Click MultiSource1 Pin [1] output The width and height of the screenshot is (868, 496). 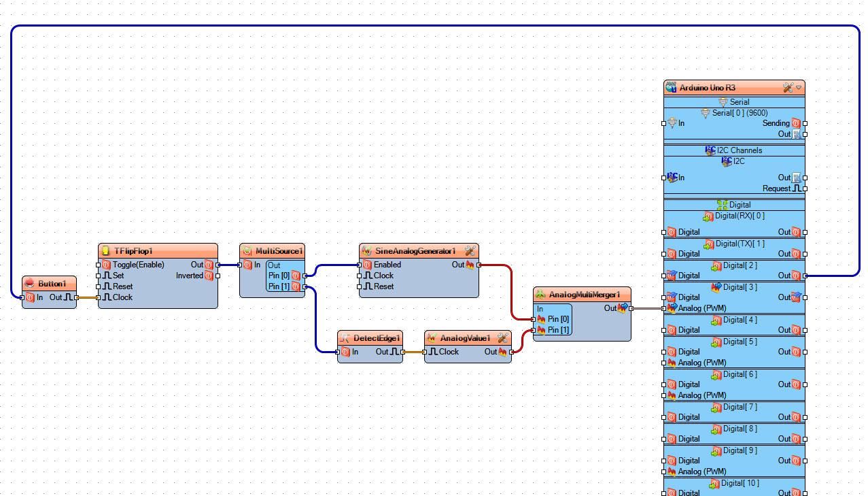305,286
